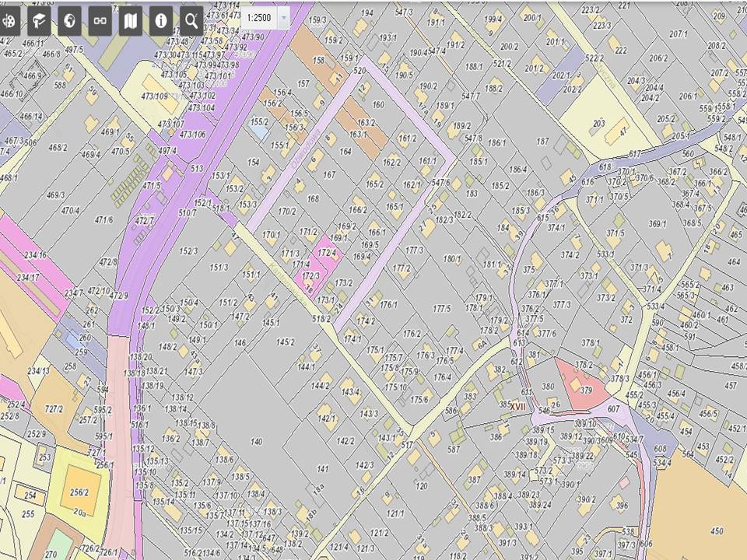This screenshot has height=560, width=747.
Task: Open the map layers panel icon
Action: pyautogui.click(x=131, y=22)
